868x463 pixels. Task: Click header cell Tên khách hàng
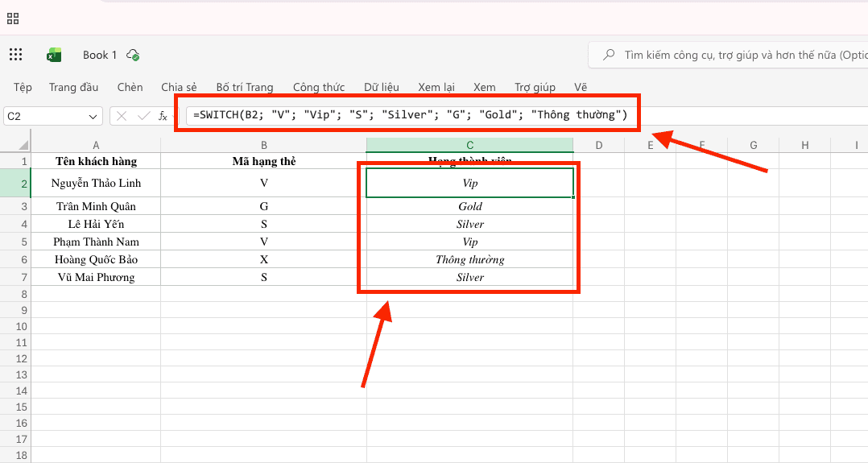[96, 161]
